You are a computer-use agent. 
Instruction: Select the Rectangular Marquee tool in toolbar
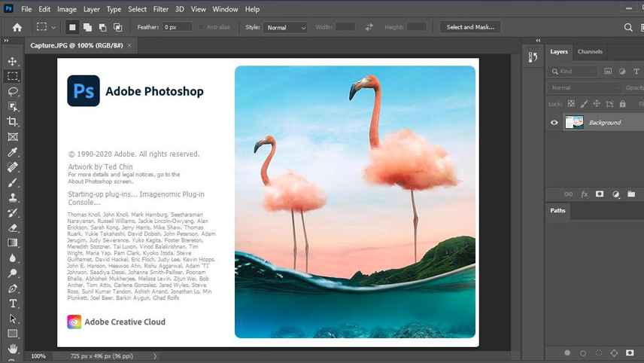click(12, 76)
